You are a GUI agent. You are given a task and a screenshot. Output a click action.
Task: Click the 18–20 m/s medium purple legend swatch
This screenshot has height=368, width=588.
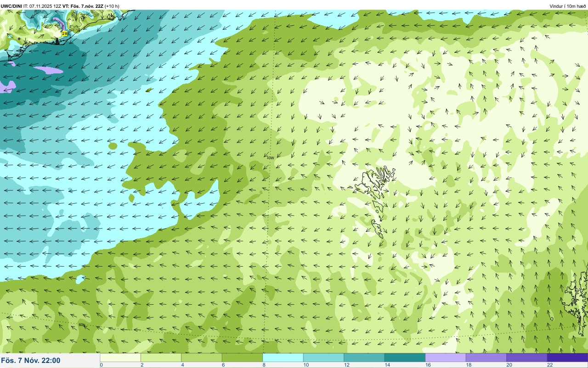tap(486, 357)
